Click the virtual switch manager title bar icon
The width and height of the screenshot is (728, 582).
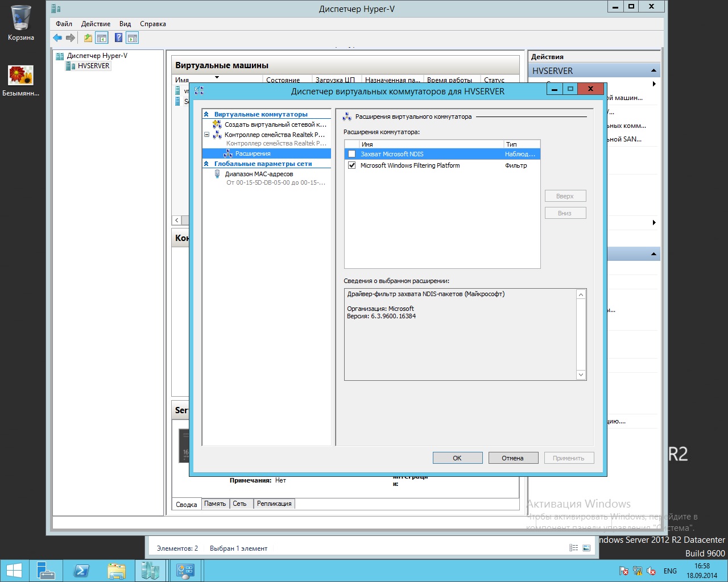(x=199, y=90)
